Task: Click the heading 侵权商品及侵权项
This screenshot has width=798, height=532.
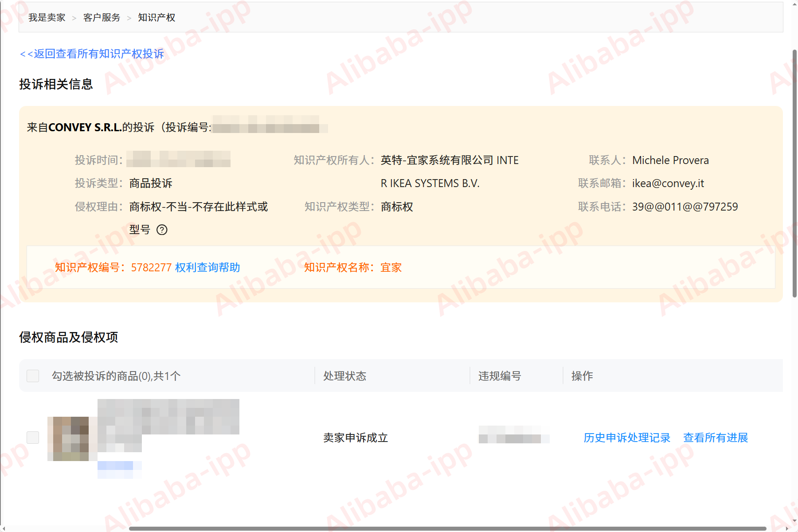Action: [x=69, y=337]
